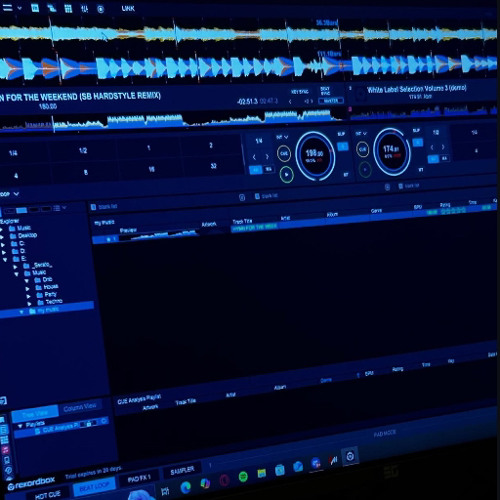Screen dimensions: 500x500
Task: Select the HOT CUE pad mode tab
Action: click(x=48, y=495)
